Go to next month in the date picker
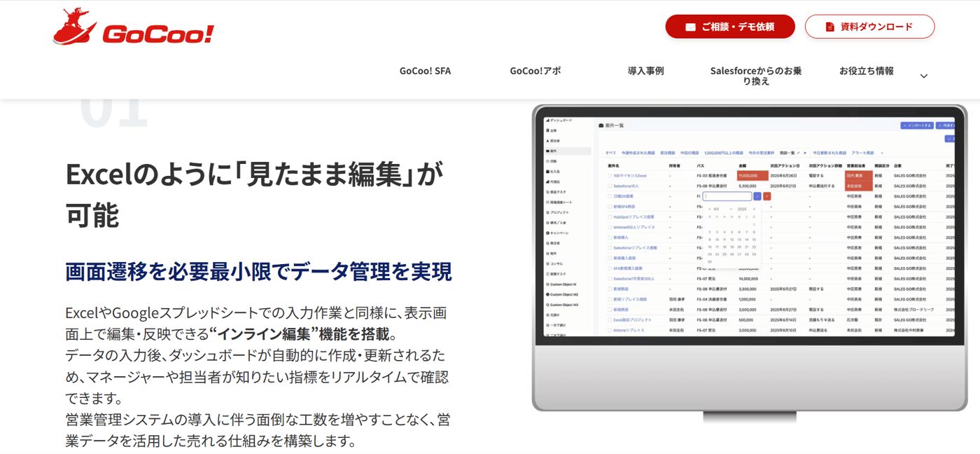 click(x=755, y=209)
